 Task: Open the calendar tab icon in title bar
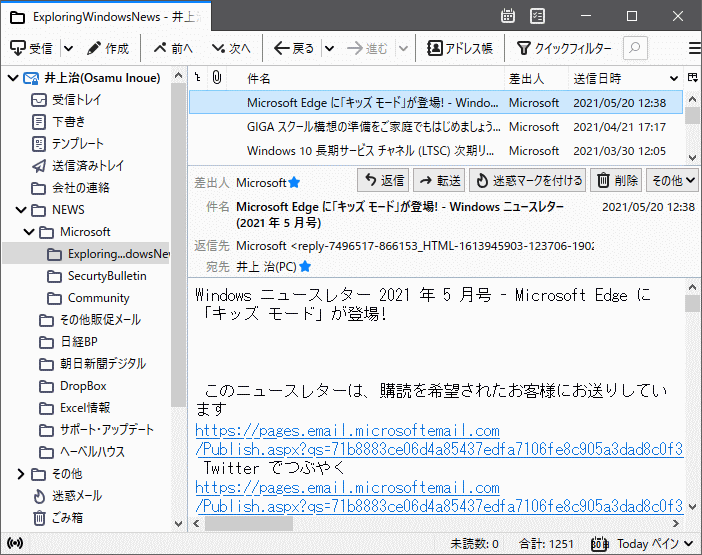click(x=508, y=16)
